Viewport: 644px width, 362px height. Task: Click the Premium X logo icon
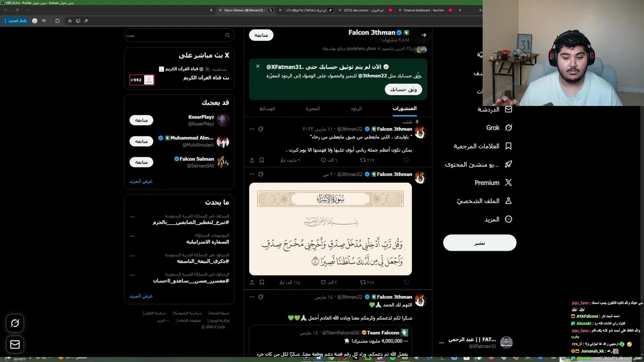click(x=508, y=183)
